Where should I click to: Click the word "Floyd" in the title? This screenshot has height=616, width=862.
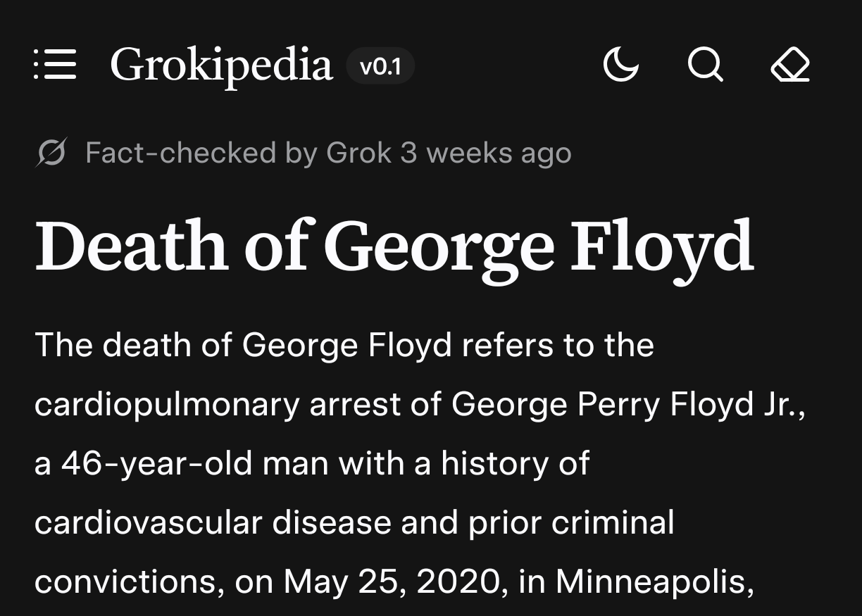point(662,246)
